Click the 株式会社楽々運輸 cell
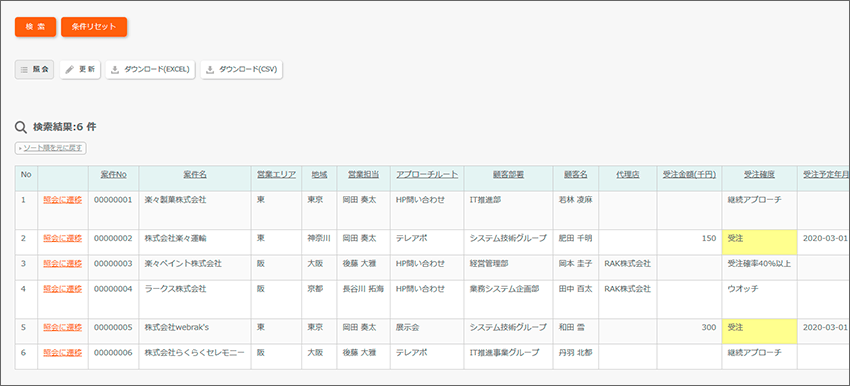The image size is (850, 386). click(x=195, y=242)
